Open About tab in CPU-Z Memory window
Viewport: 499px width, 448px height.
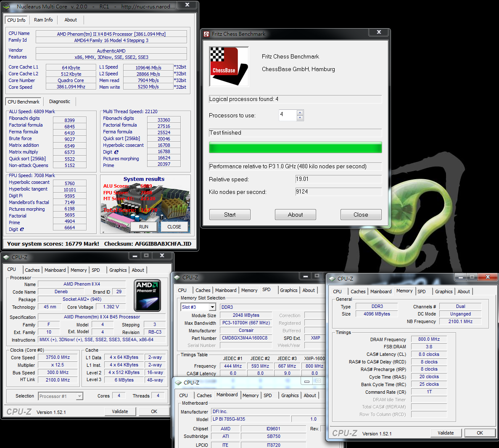464,292
